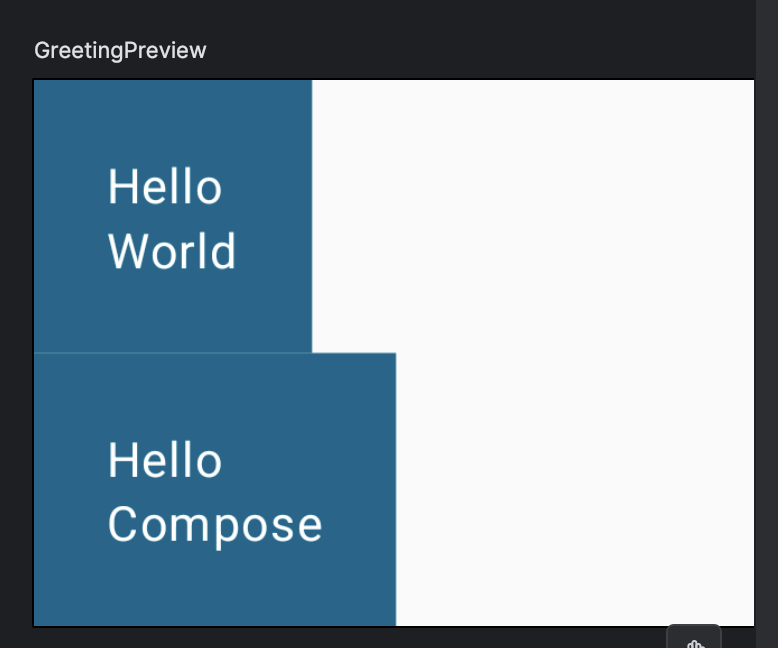Click the white area right of Hello Compose card
The height and width of the screenshot is (648, 778).
[575, 489]
